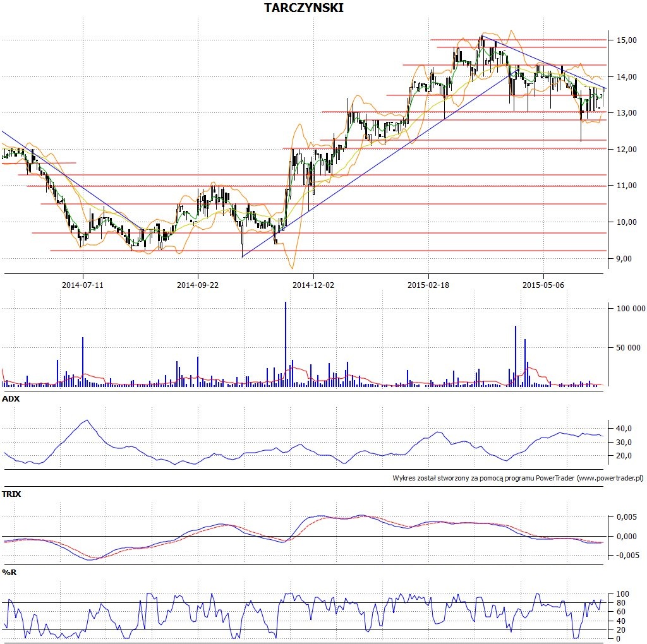Image resolution: width=647 pixels, height=644 pixels.
Task: Click the %R 40 scale value
Action: pyautogui.click(x=620, y=621)
